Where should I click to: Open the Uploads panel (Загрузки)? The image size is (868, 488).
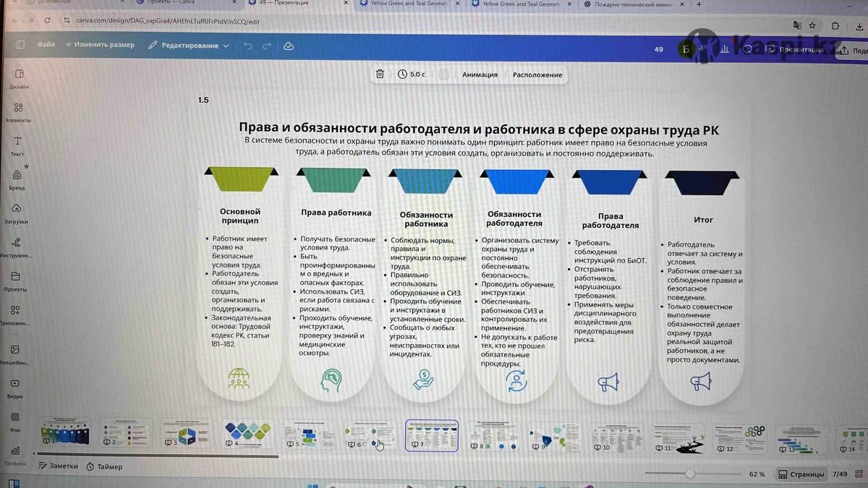point(17,212)
